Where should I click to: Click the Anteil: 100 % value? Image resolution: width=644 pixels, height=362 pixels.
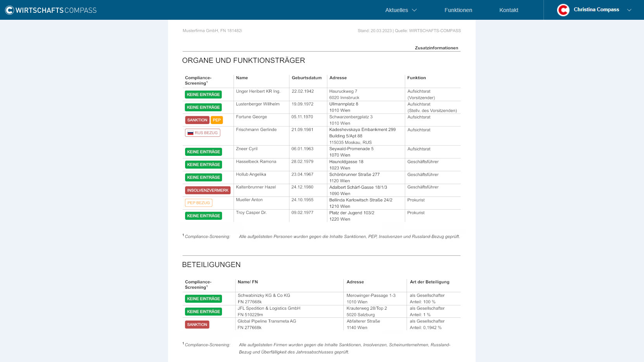pyautogui.click(x=422, y=302)
